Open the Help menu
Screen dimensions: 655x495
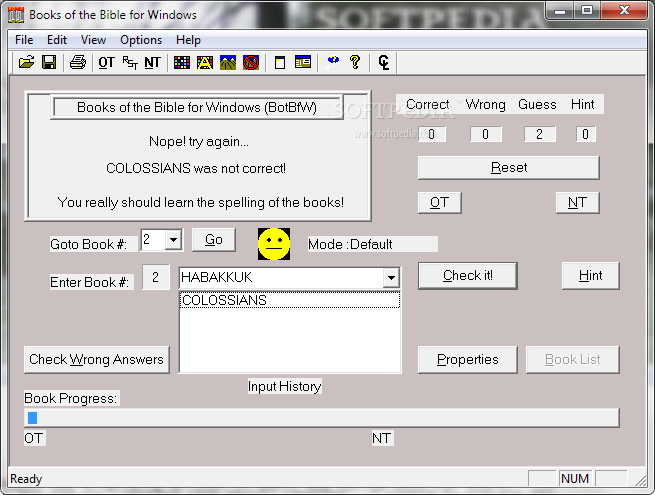(188, 40)
